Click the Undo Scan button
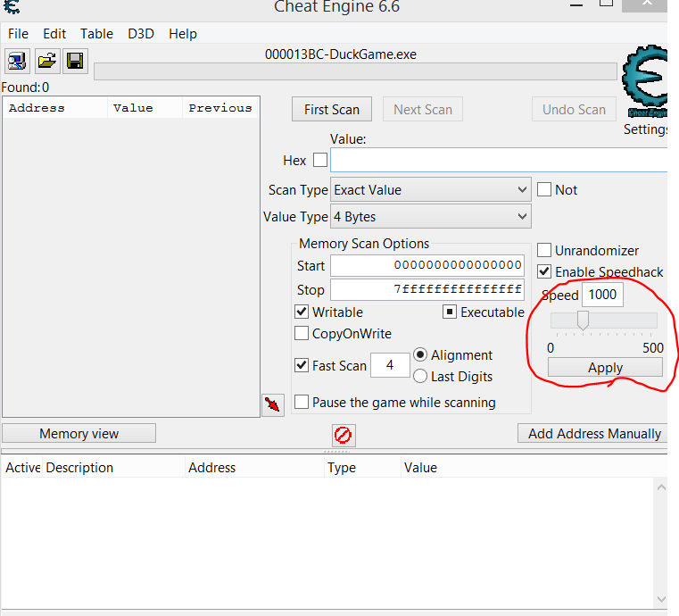Viewport: 679px width, 616px height. click(x=574, y=109)
